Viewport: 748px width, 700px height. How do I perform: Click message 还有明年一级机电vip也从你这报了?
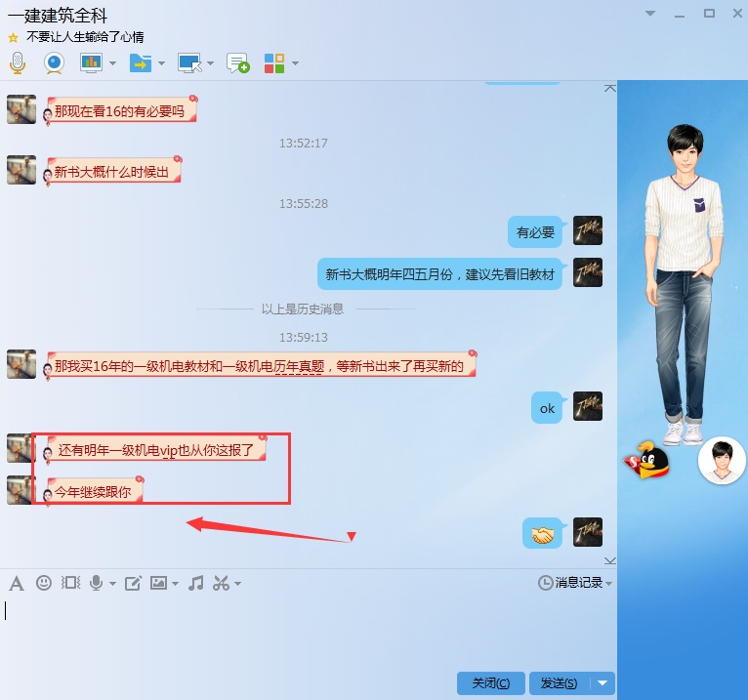(155, 449)
